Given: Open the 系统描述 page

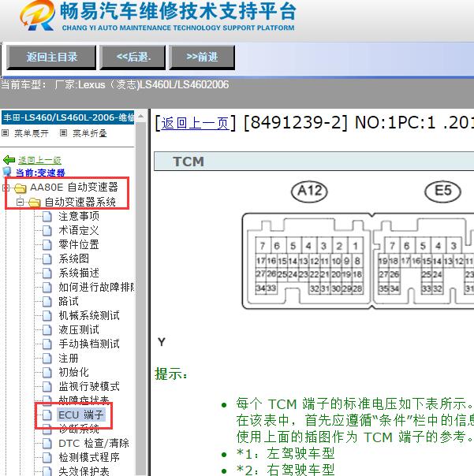Looking at the screenshot, I should (x=79, y=273).
